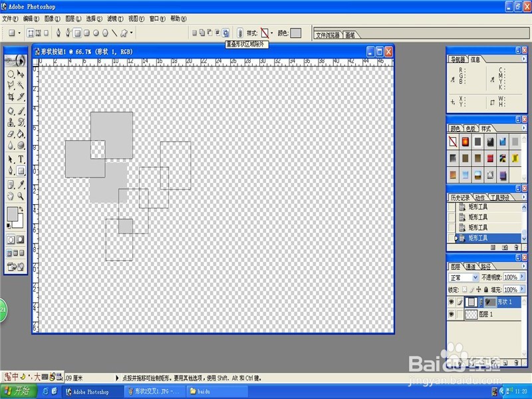
Task: Select the Move tool
Action: click(21, 74)
